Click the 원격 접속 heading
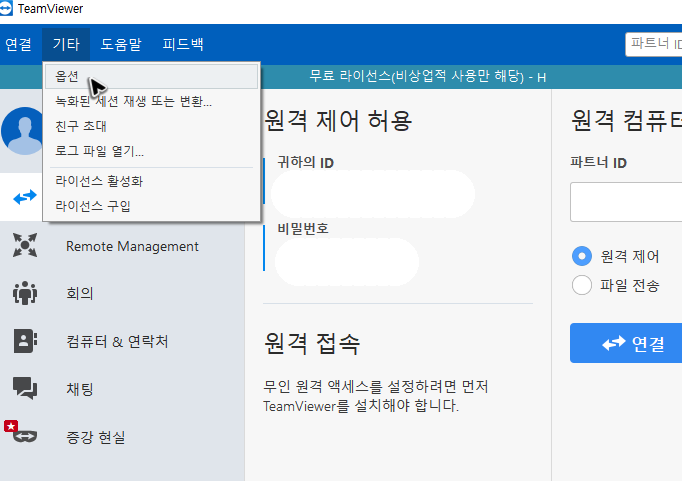This screenshot has width=682, height=481. pyautogui.click(x=312, y=344)
